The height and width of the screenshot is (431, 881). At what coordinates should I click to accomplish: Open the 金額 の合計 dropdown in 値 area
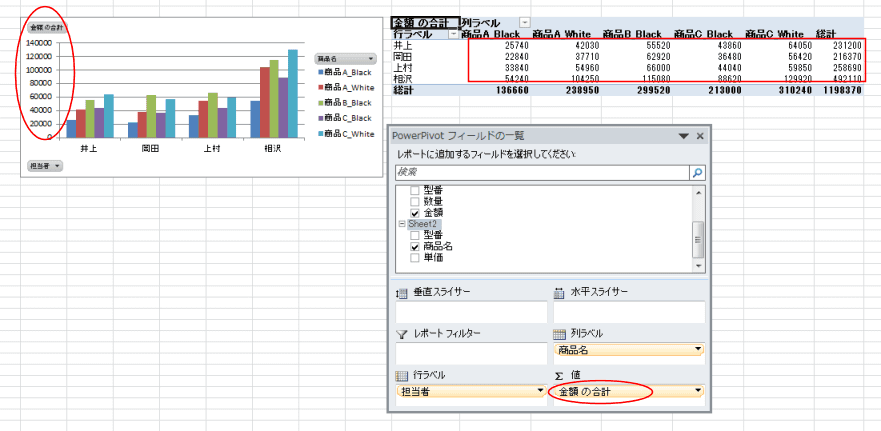point(698,390)
